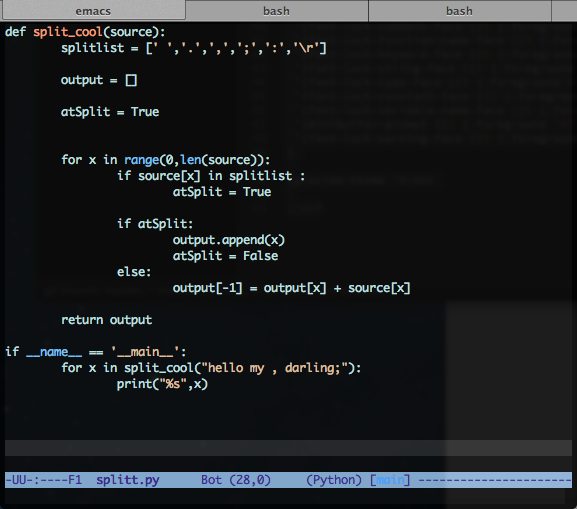Click the '(Python)' major mode indicator
The width and height of the screenshot is (577, 509).
334,480
